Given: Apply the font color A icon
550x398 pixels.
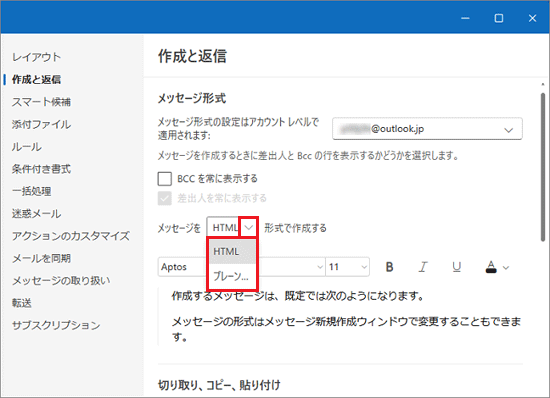Looking at the screenshot, I should [x=491, y=267].
